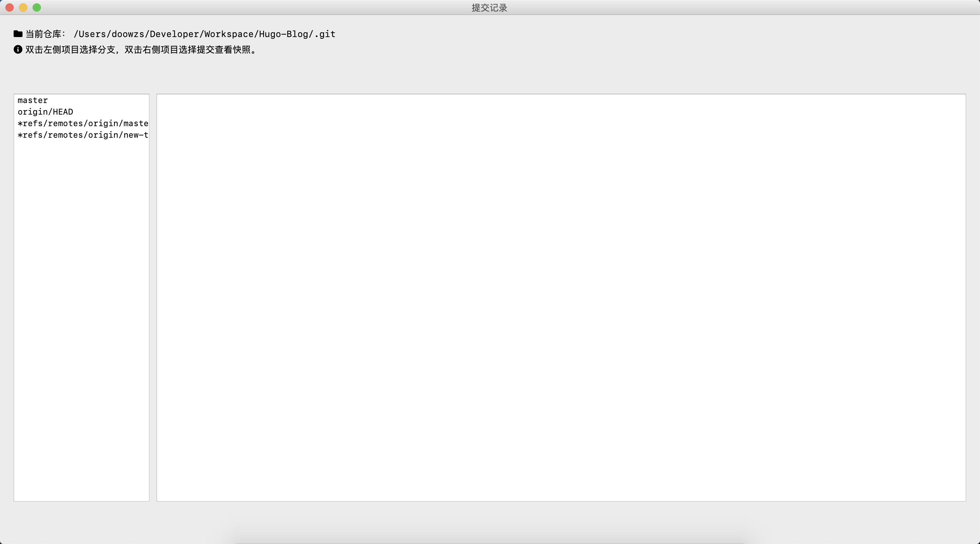
Task: Close the 提交记录 window with red button
Action: 10,7
